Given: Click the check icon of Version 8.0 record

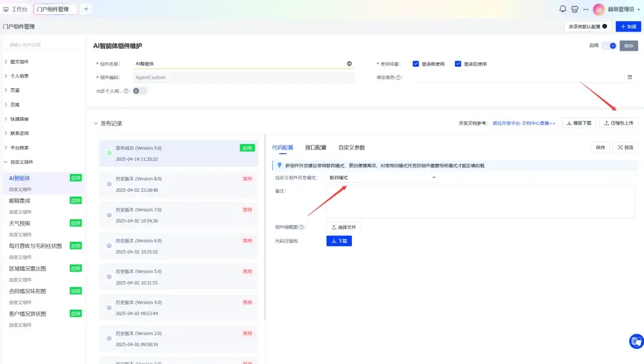Looking at the screenshot, I should click(x=109, y=184).
